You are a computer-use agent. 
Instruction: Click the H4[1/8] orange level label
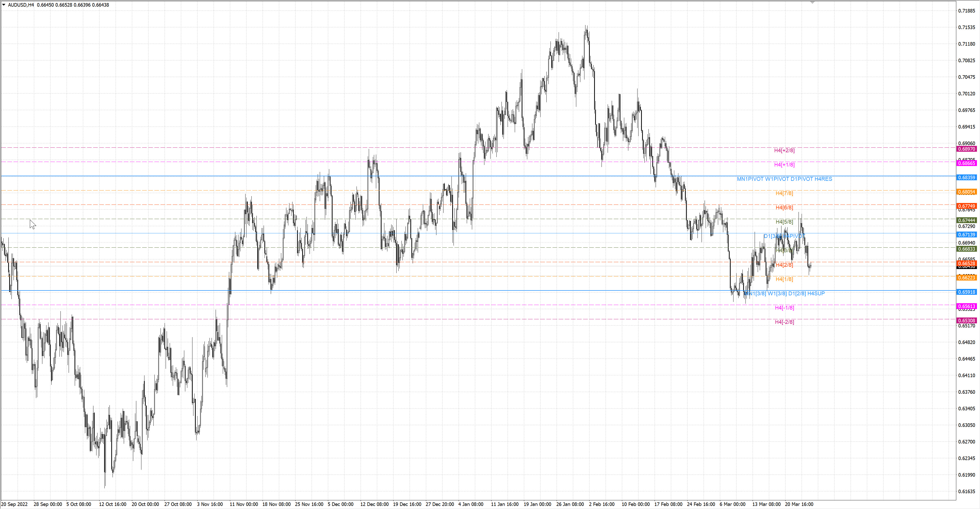tap(784, 279)
